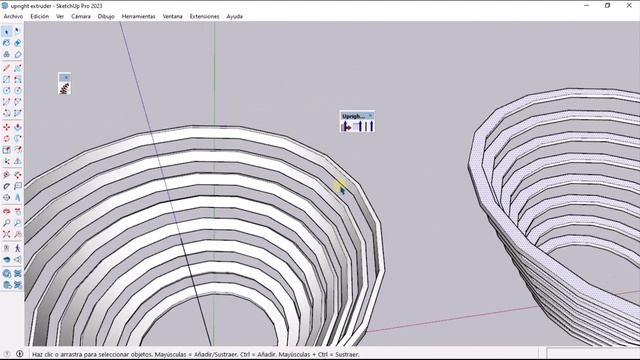
Task: Restore down the SketchUp window
Action: click(607, 5)
